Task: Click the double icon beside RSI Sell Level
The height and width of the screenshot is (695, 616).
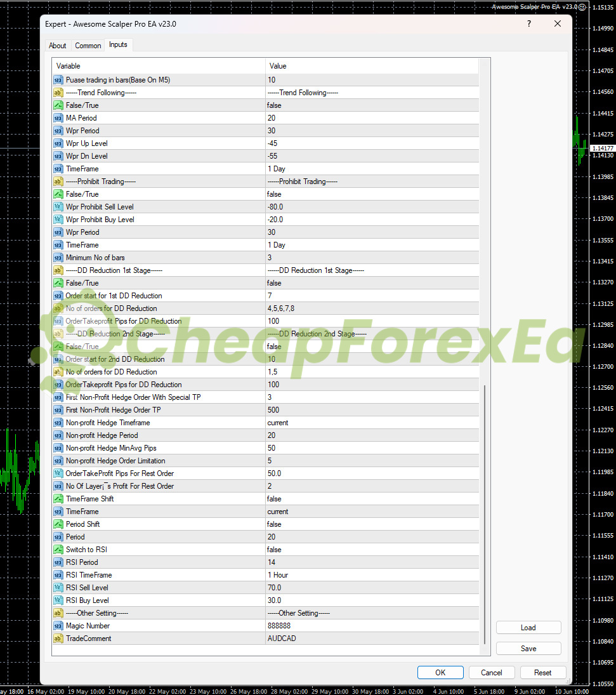Action: coord(58,588)
